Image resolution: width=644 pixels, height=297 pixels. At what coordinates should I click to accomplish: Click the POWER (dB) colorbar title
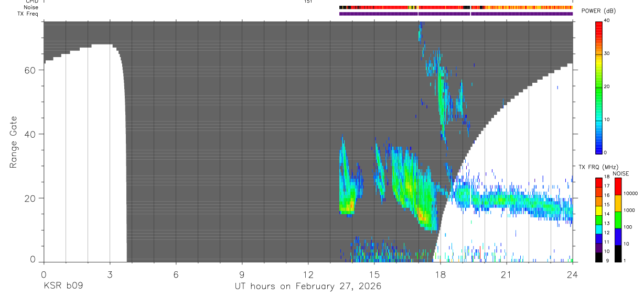pyautogui.click(x=598, y=10)
